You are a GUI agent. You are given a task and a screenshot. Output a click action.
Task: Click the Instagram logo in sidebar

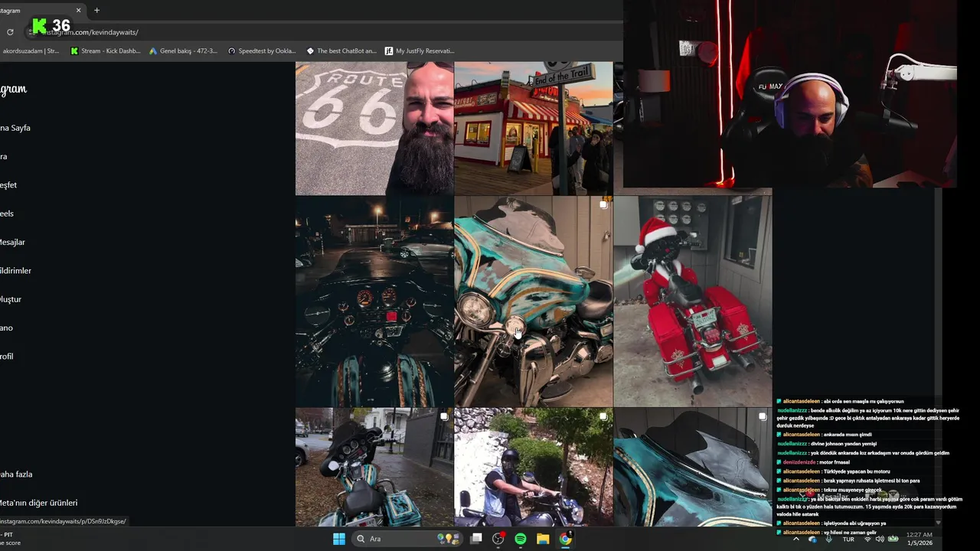tap(13, 90)
